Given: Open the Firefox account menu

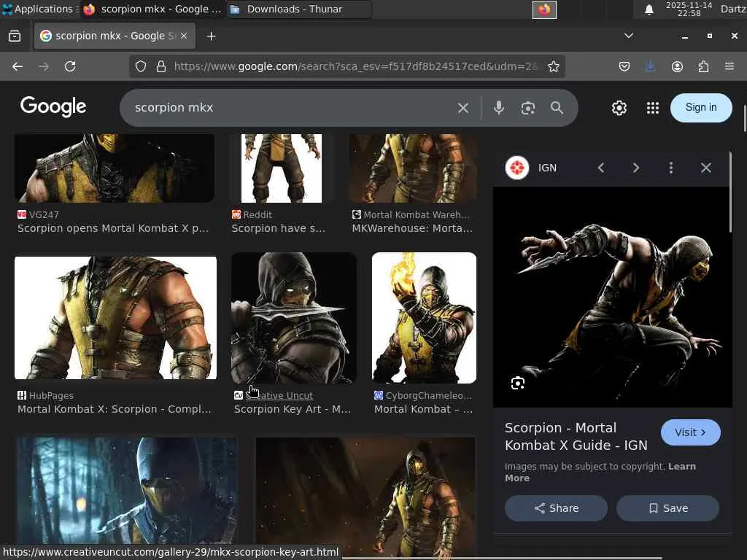Looking at the screenshot, I should click(x=677, y=66).
